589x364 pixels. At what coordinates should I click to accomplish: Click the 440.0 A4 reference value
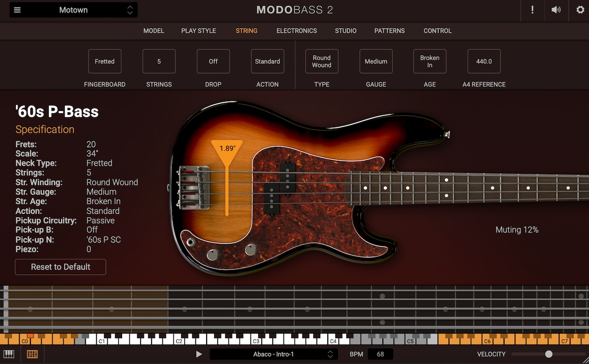click(x=484, y=61)
